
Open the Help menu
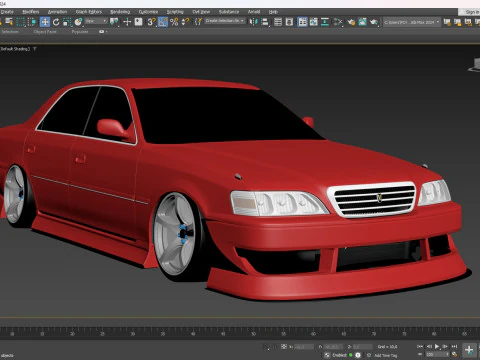(273, 12)
